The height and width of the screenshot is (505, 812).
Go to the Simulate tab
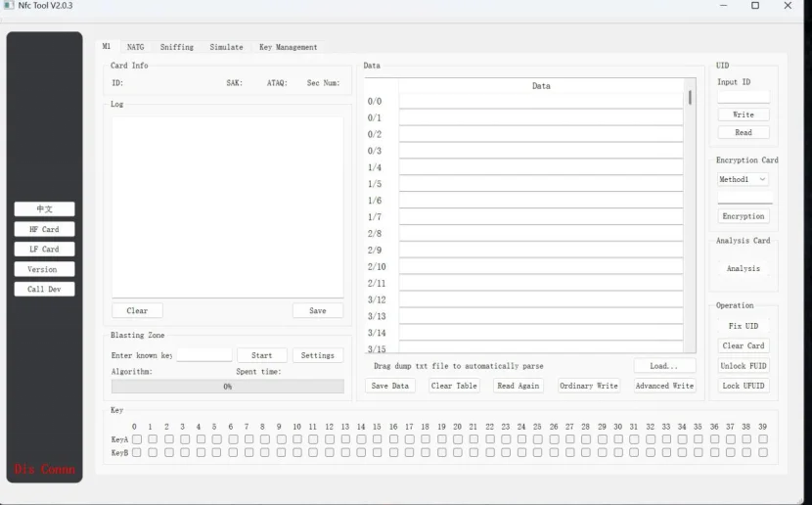tap(226, 47)
